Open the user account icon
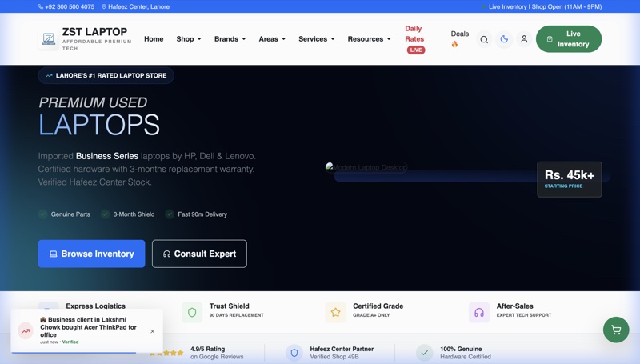 [x=524, y=39]
